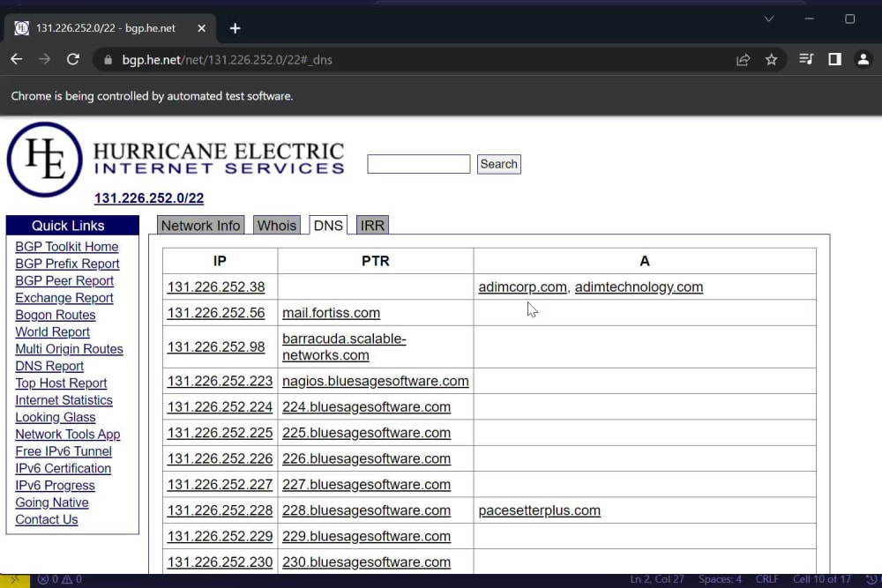This screenshot has height=588, width=882.
Task: Open mail.fortiss.com PTR link
Action: pos(332,313)
